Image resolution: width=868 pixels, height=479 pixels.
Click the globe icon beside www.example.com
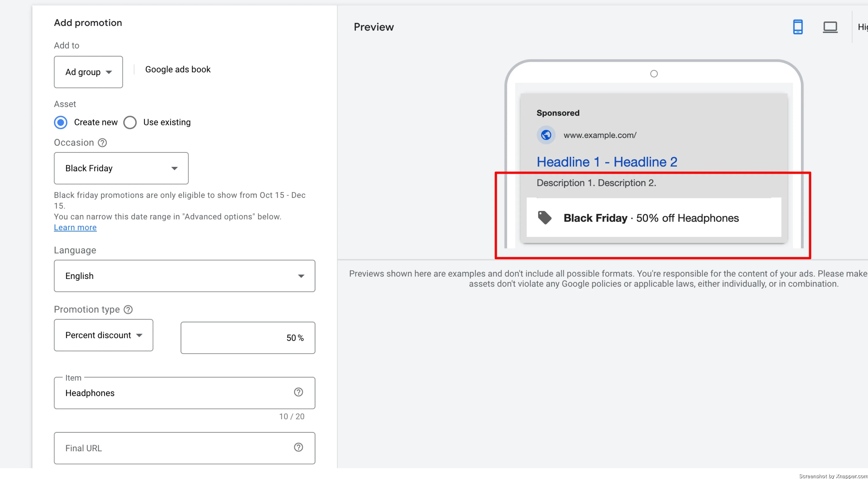546,135
